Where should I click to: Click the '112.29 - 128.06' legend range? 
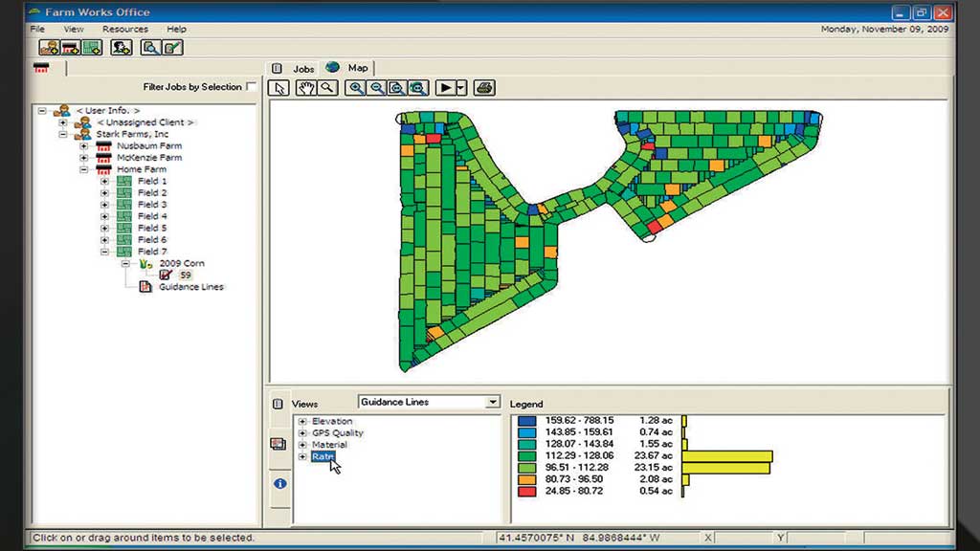pyautogui.click(x=579, y=456)
